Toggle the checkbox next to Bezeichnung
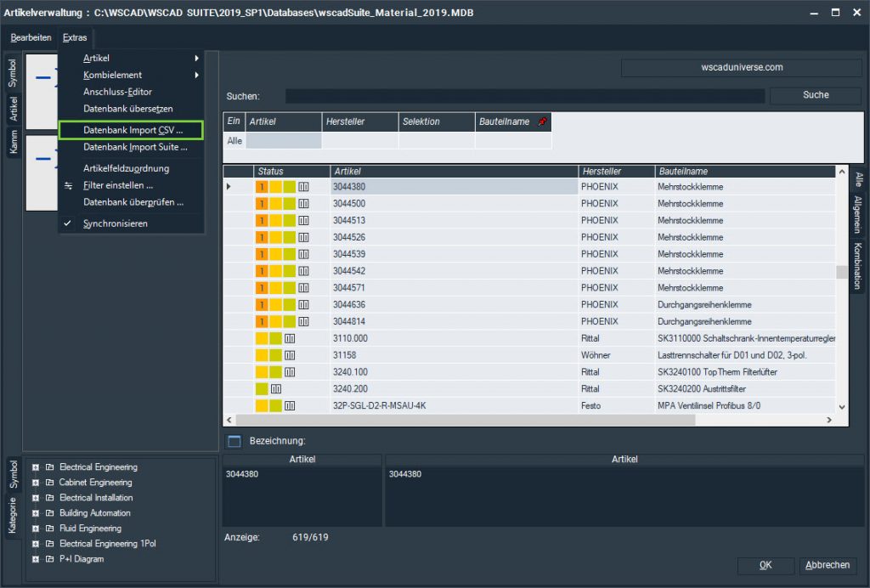Screen dimensions: 870x588 point(234,441)
